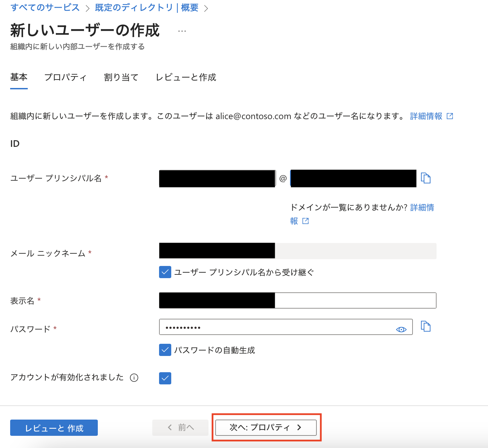Toggle the アカウントが有効化されました checkbox
488x448 pixels.
pyautogui.click(x=165, y=378)
